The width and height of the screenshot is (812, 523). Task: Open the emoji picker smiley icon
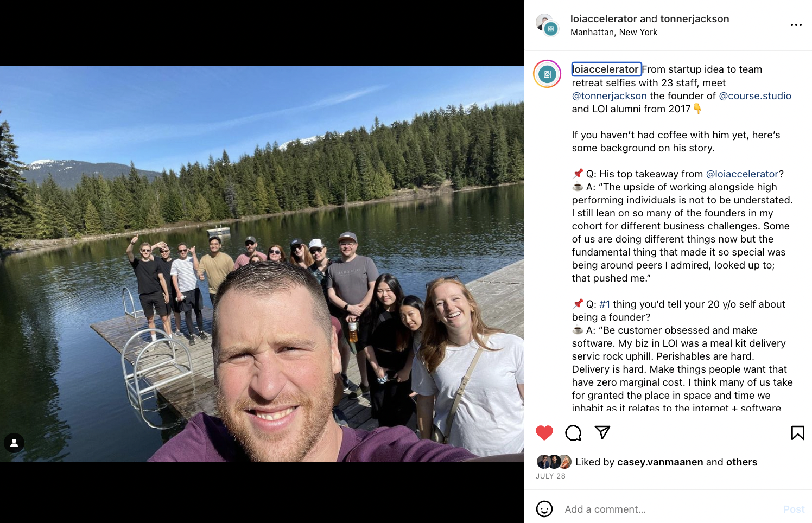544,509
